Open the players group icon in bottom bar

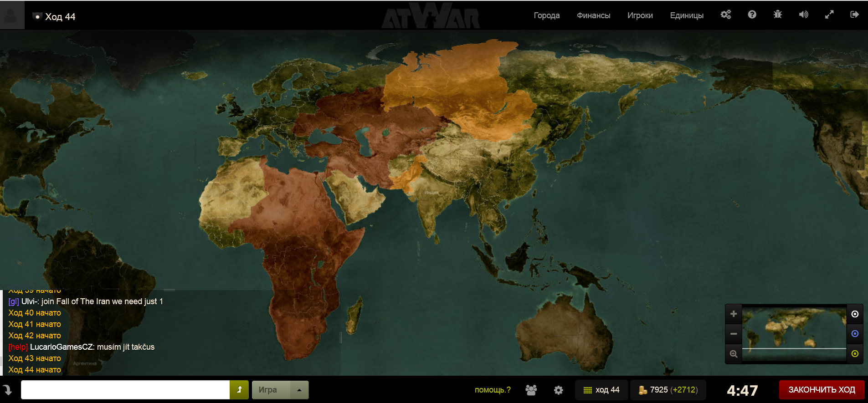[x=531, y=390]
